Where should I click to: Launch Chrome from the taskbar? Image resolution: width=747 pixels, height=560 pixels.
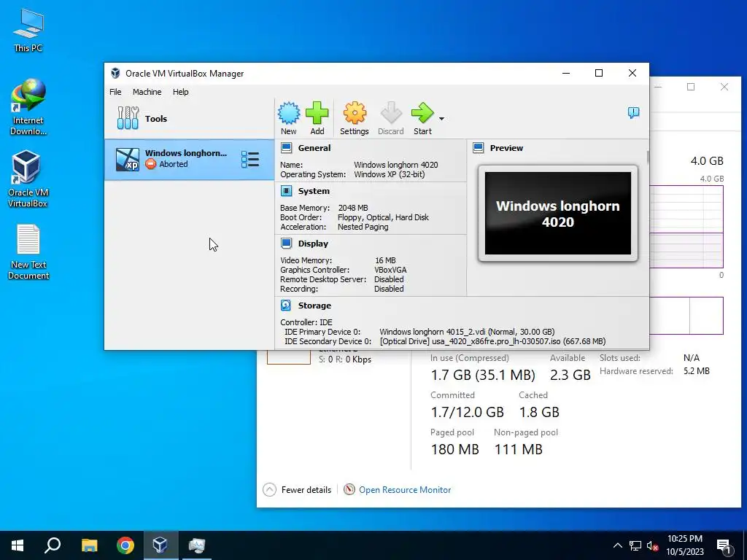point(125,545)
